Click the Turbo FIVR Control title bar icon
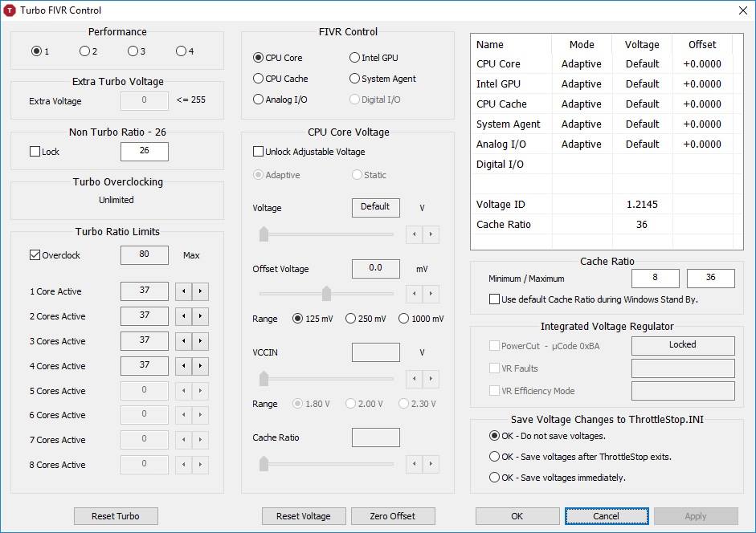Viewport: 756px width, 533px height. [x=9, y=10]
